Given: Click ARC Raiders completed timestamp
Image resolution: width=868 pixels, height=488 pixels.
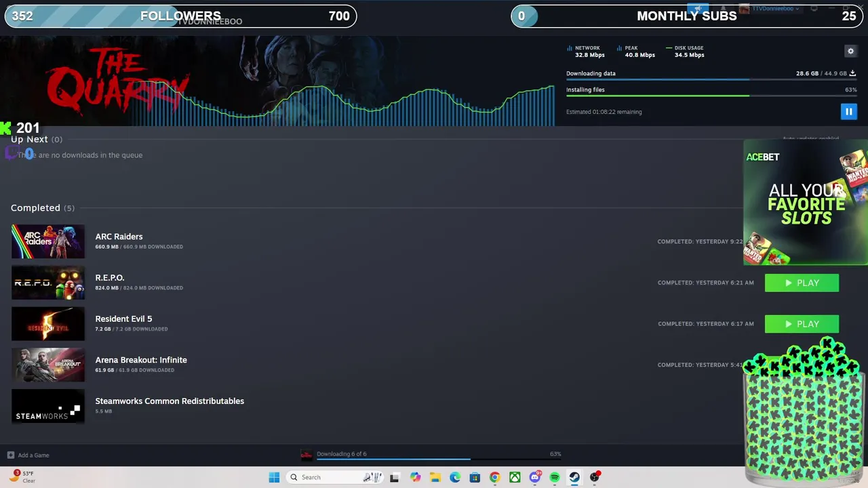Looking at the screenshot, I should 700,241.
